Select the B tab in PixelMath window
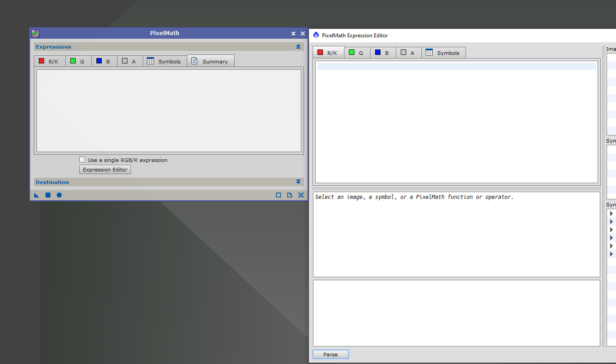This screenshot has height=364, width=616. click(104, 61)
